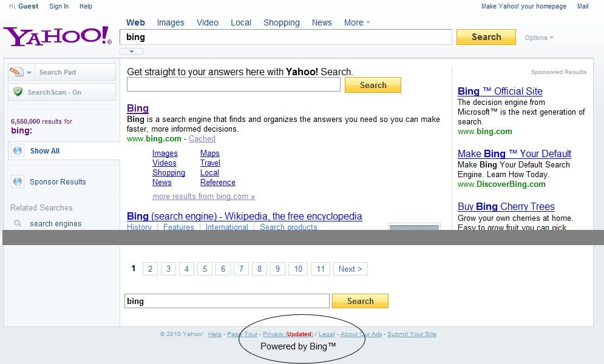
Task: Click the www.DiscoverBing.com ad URL
Action: (501, 184)
